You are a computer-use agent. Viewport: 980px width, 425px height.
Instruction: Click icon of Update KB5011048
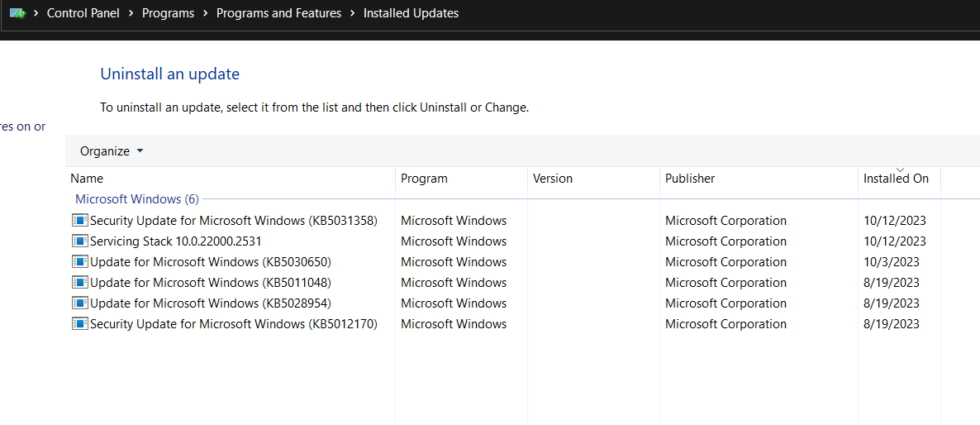click(x=80, y=282)
